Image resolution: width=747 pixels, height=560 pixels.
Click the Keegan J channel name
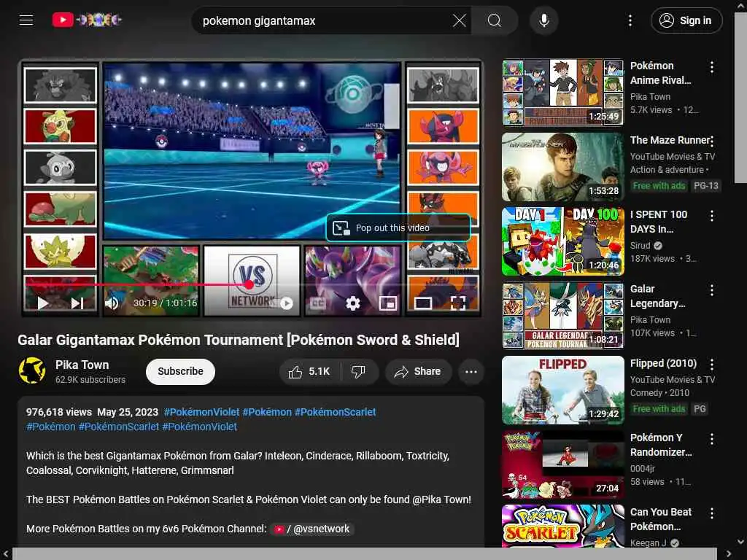[x=648, y=542]
